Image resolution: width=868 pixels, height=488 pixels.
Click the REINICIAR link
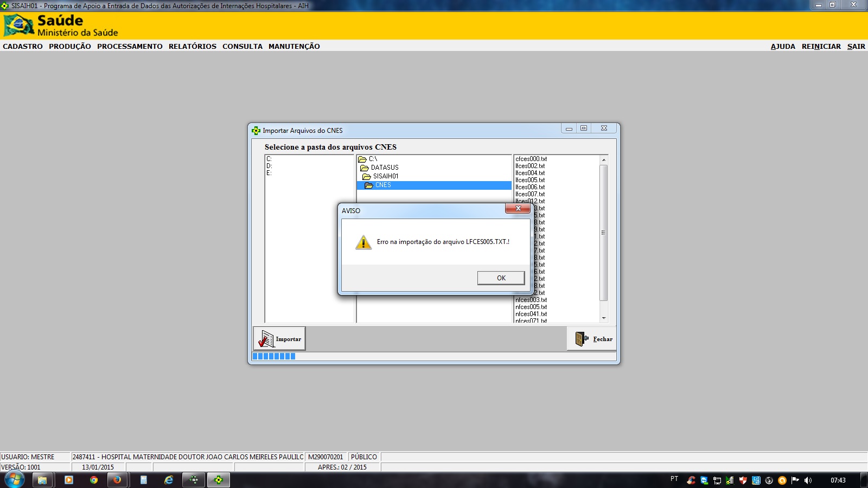821,47
